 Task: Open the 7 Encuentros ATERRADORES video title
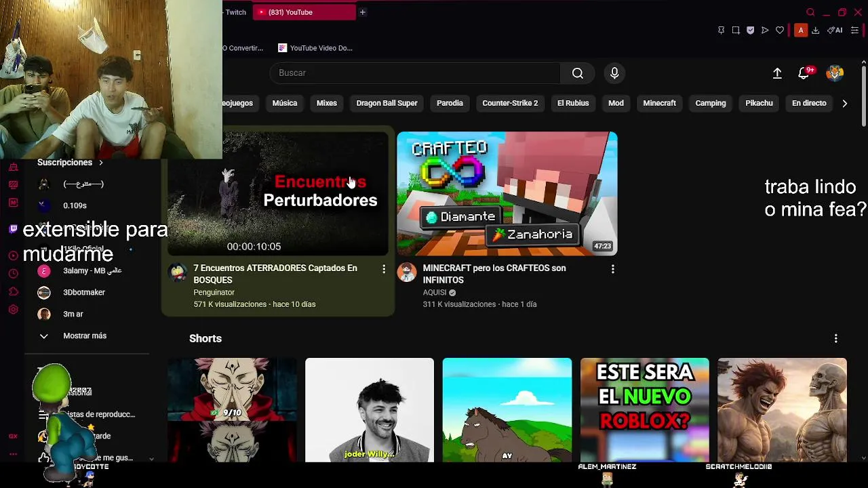click(x=275, y=274)
